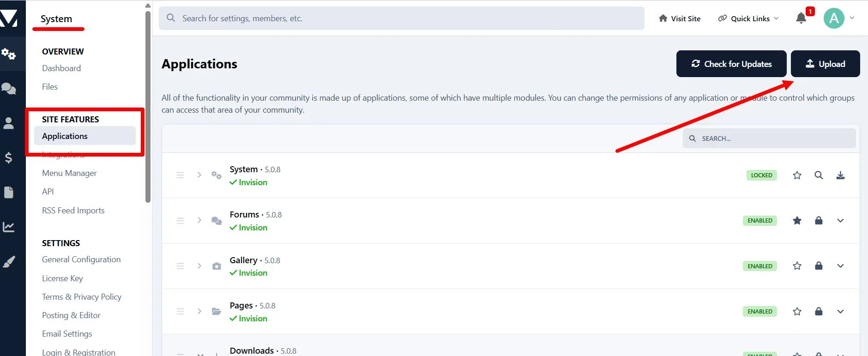Open the Pages row options dropdown arrow

click(840, 312)
